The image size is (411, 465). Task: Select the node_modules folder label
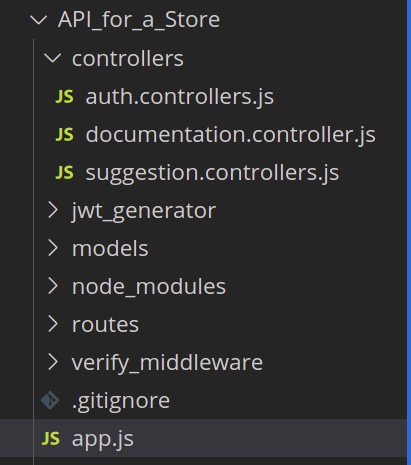pos(149,287)
